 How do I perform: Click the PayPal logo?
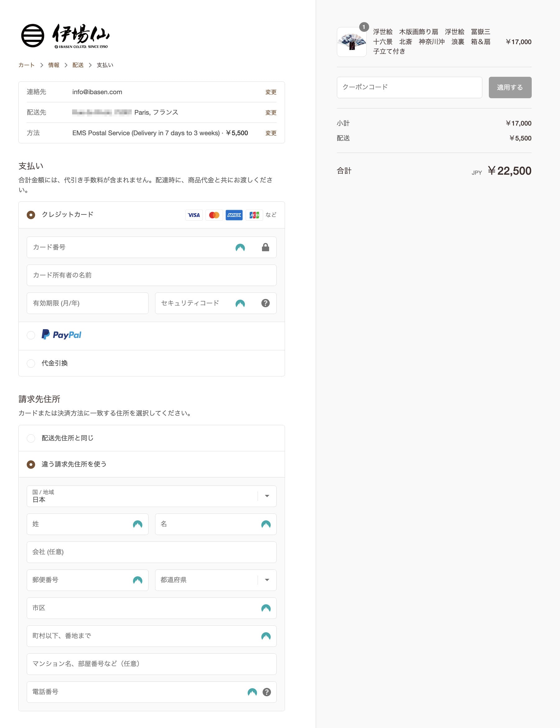61,335
